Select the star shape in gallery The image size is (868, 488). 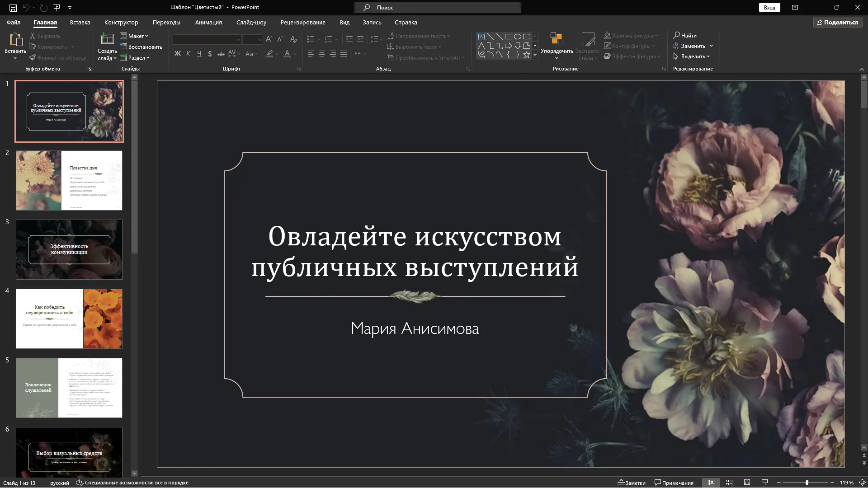(526, 55)
